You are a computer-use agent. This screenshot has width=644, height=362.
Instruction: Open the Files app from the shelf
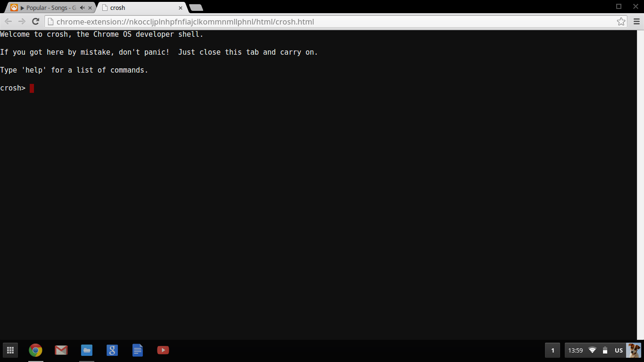[x=87, y=350]
